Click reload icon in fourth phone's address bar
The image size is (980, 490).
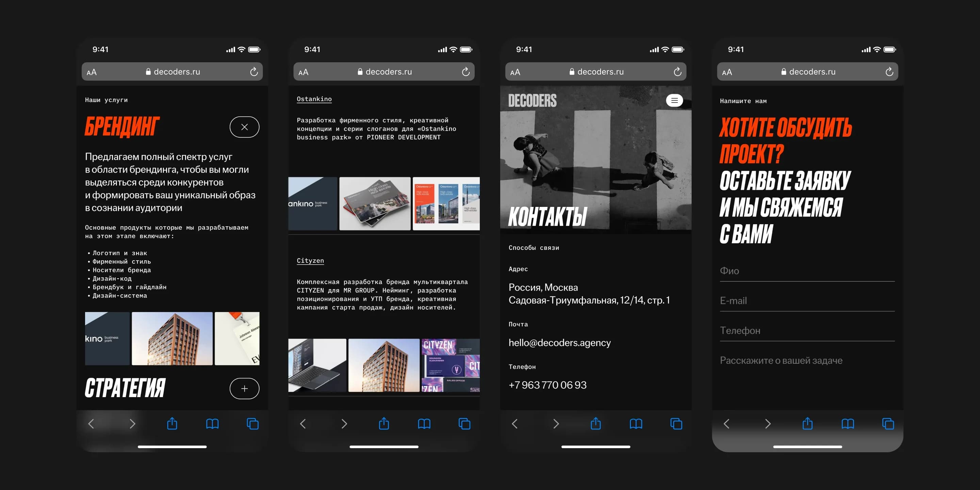(889, 72)
